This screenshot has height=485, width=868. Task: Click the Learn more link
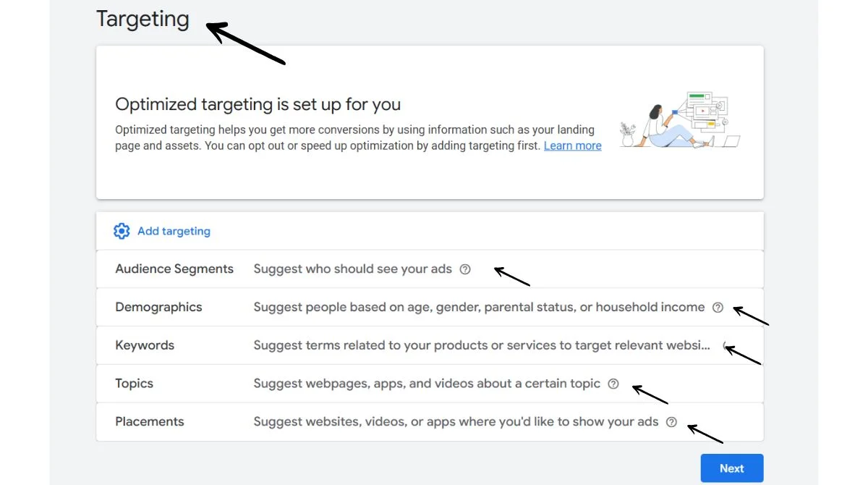[x=572, y=145]
